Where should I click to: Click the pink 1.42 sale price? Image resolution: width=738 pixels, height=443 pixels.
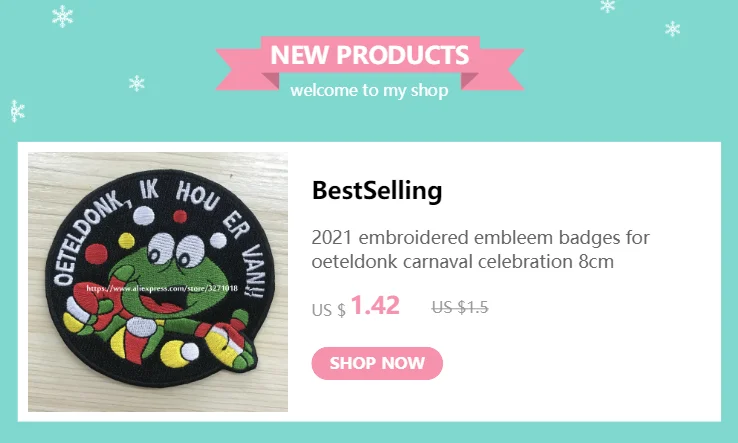click(x=375, y=305)
